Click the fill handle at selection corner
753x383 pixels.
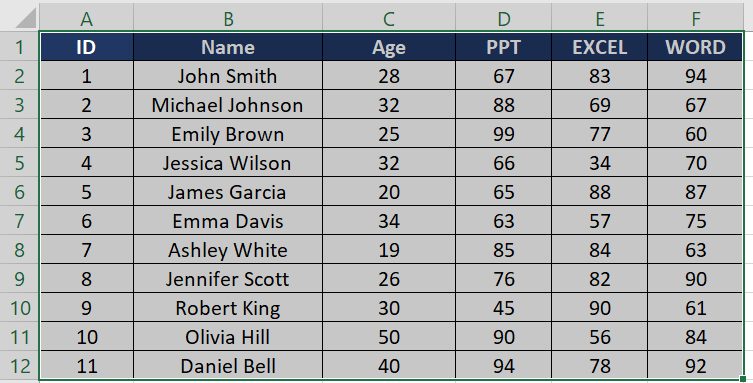(x=743, y=380)
